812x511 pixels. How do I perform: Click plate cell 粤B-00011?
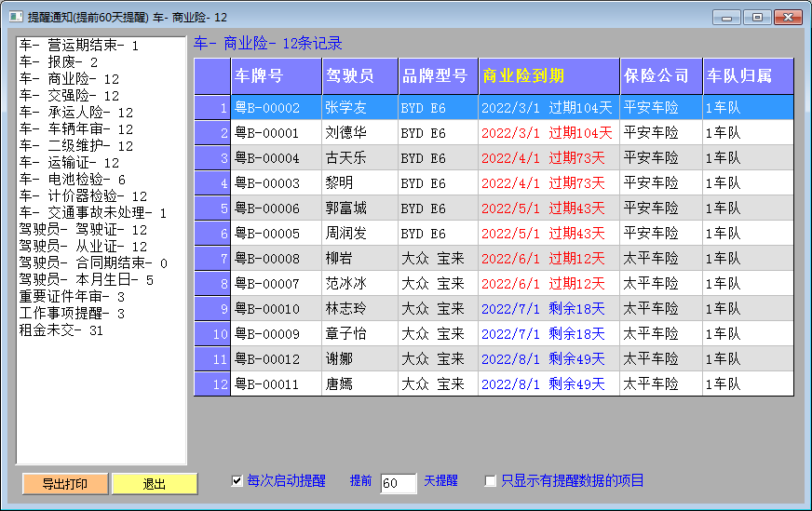(x=276, y=384)
